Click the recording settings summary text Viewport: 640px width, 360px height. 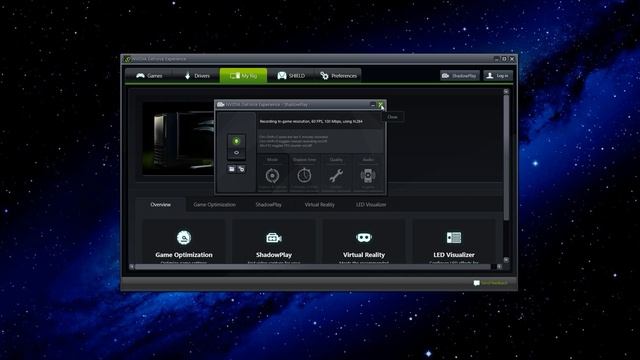click(x=311, y=122)
